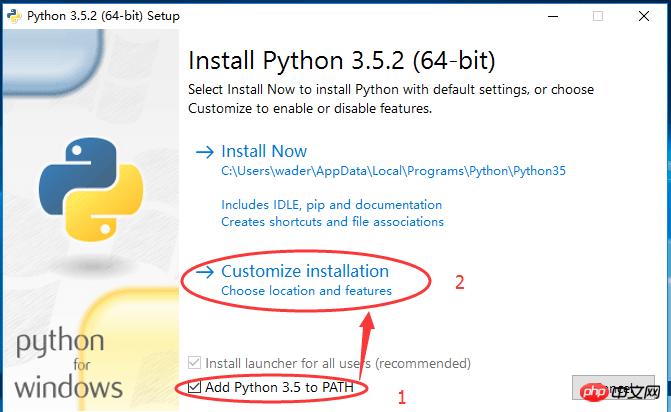This screenshot has width=671, height=412.
Task: Enable Add Python 3.5 to PATH checkbox
Action: [x=194, y=387]
